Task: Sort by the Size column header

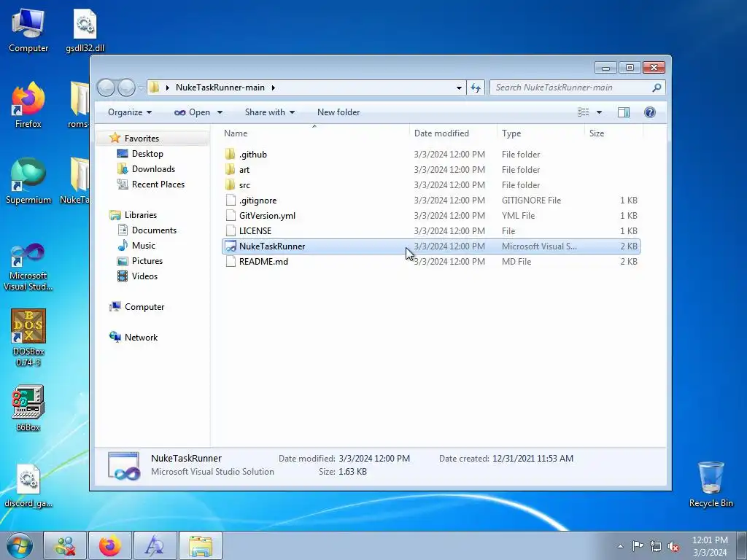Action: pyautogui.click(x=614, y=133)
